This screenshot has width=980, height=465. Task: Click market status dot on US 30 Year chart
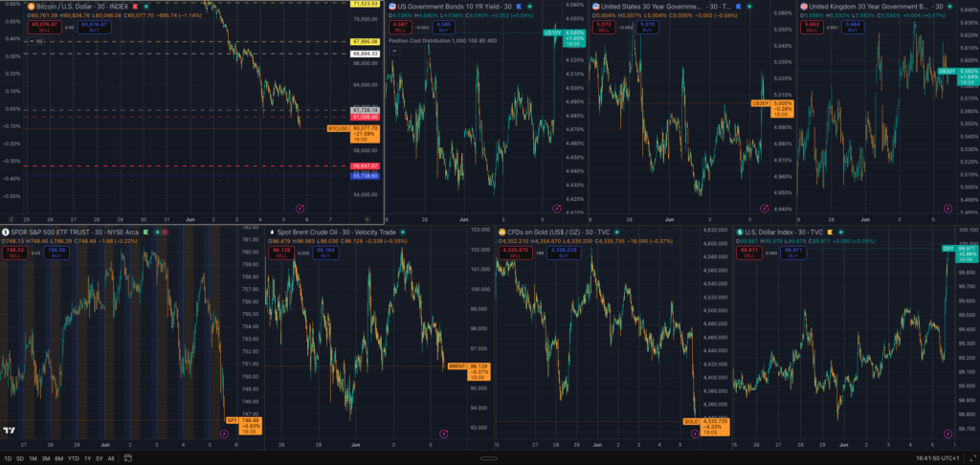749,7
